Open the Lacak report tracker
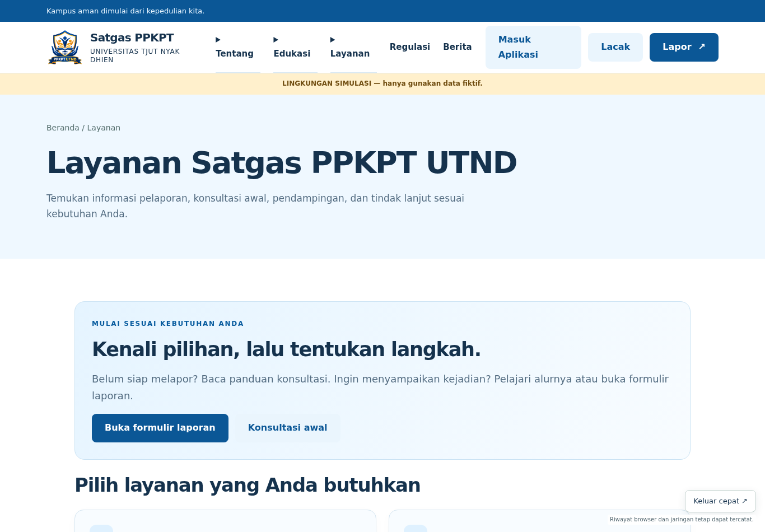The image size is (765, 532). pyautogui.click(x=615, y=47)
